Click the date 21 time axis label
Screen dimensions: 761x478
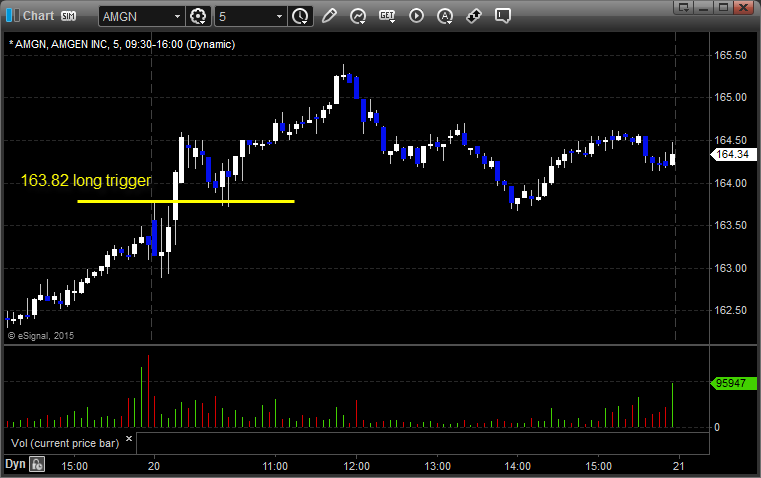tap(678, 466)
